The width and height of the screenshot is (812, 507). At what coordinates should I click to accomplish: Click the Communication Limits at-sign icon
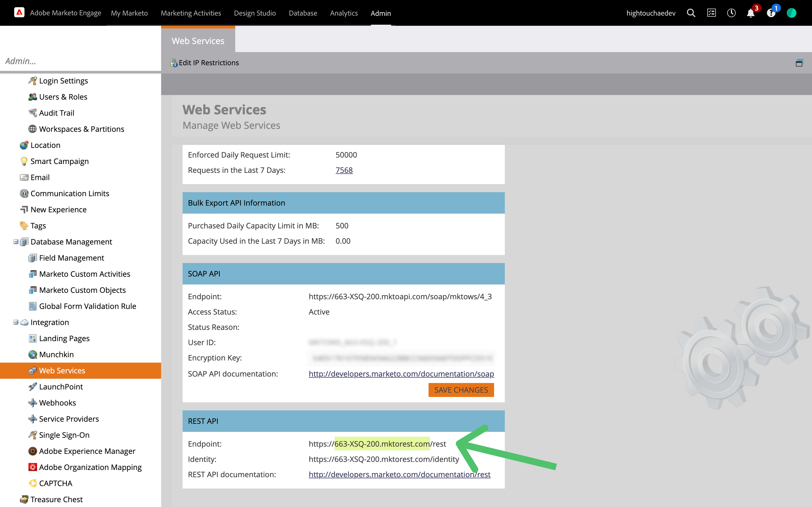tap(24, 194)
